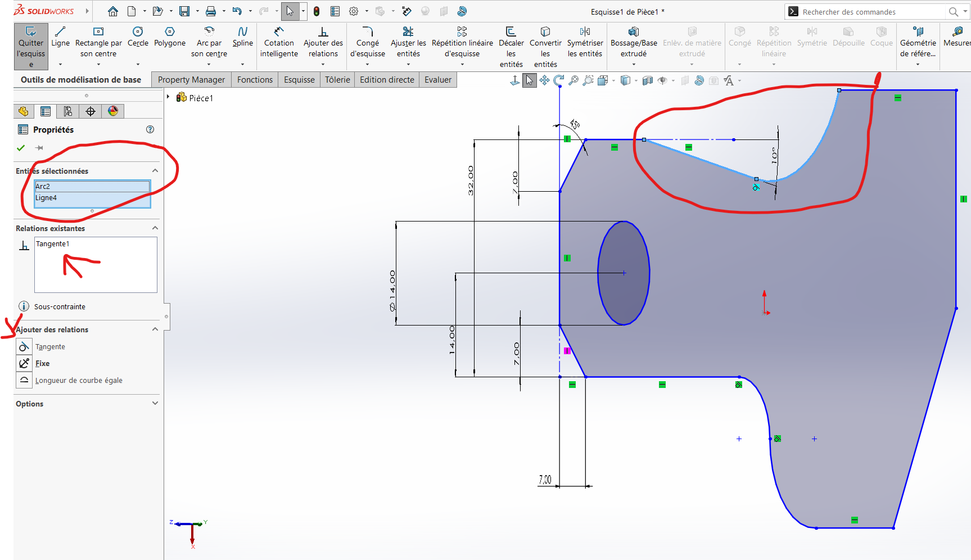Select the Polygone sketch tool
Image resolution: width=971 pixels, height=560 pixels.
[170, 37]
